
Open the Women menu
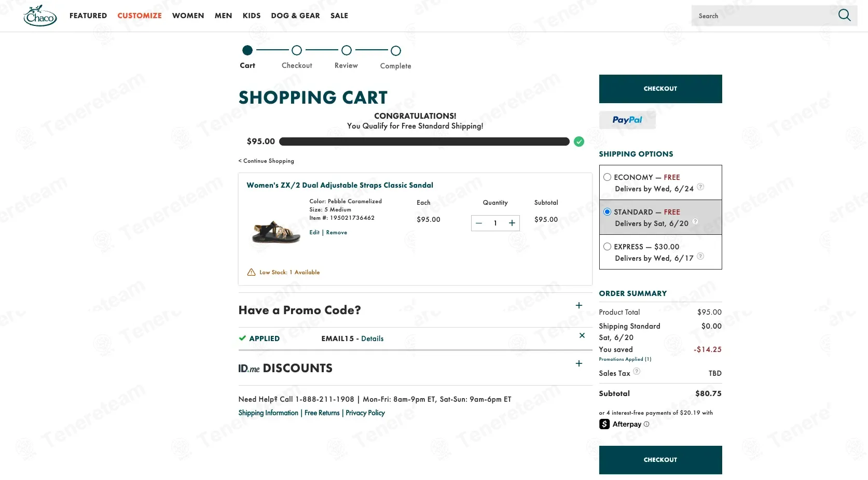pyautogui.click(x=188, y=16)
